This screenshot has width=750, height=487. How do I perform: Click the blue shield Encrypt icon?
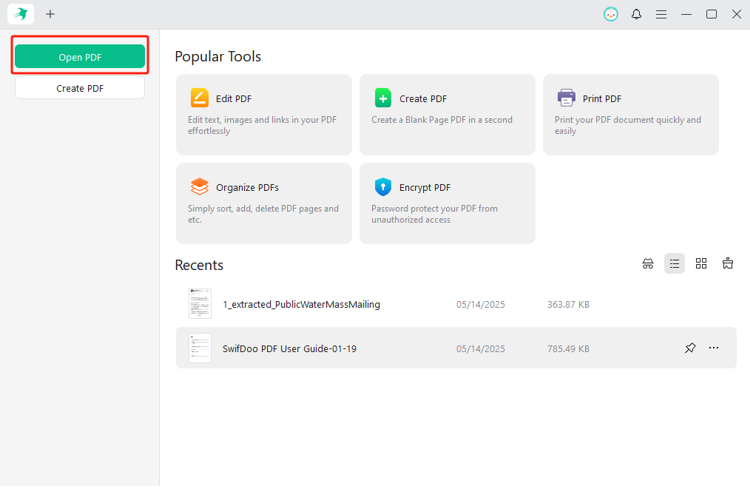(x=383, y=187)
